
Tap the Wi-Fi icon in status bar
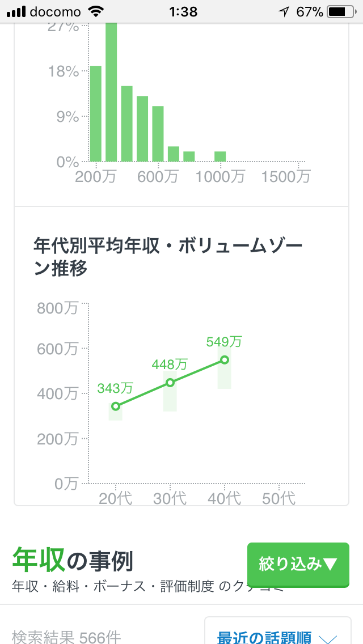click(96, 12)
